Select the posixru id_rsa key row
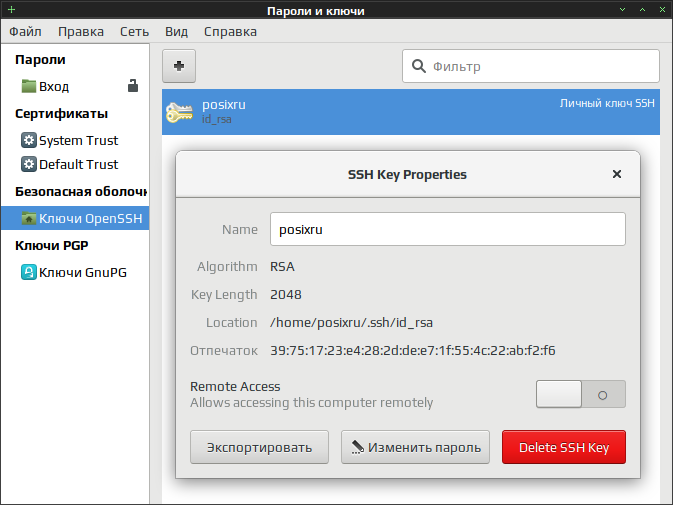 [x=411, y=112]
